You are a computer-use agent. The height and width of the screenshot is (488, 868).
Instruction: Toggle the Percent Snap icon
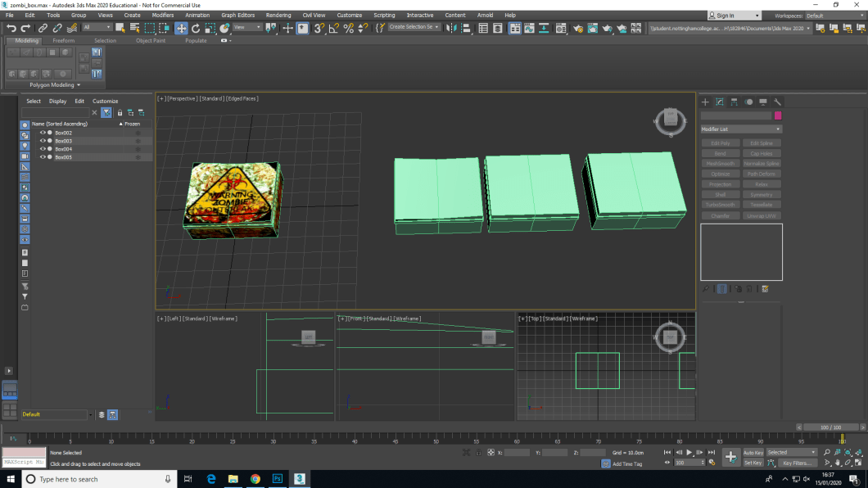pos(348,28)
